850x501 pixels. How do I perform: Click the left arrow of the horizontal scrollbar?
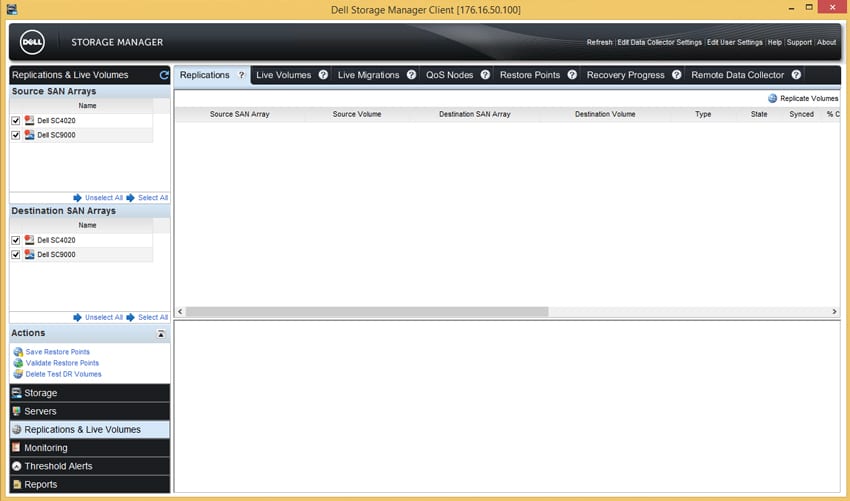pos(181,311)
